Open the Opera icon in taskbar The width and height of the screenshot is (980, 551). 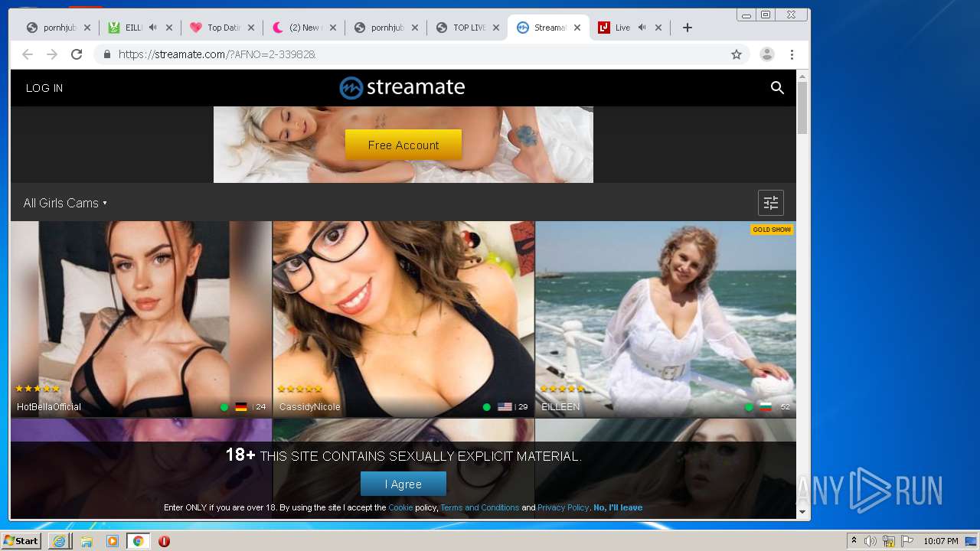(x=164, y=541)
